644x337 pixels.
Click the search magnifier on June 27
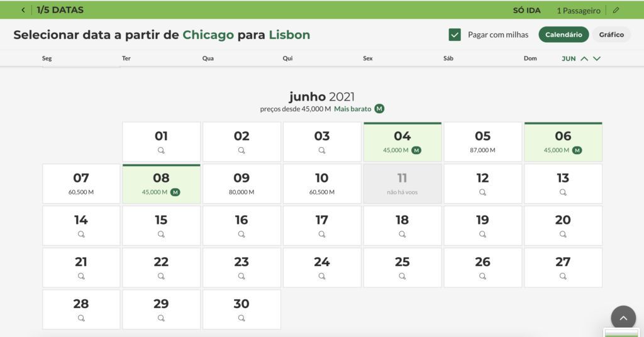point(563,276)
